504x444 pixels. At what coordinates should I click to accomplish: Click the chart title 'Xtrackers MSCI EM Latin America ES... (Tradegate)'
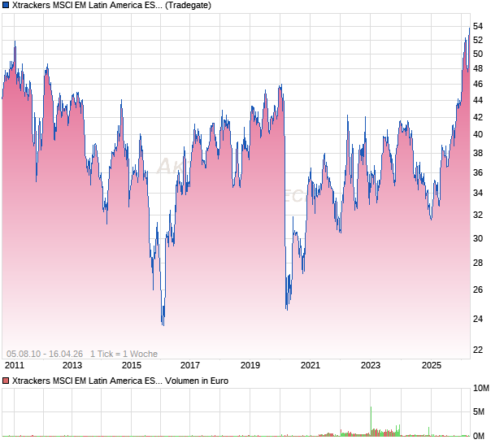(111, 5)
